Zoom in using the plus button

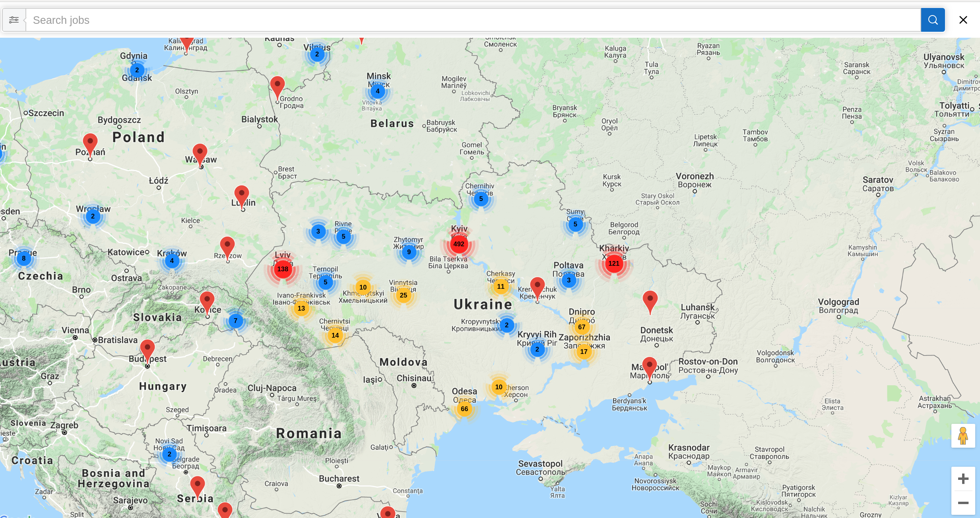pos(963,478)
